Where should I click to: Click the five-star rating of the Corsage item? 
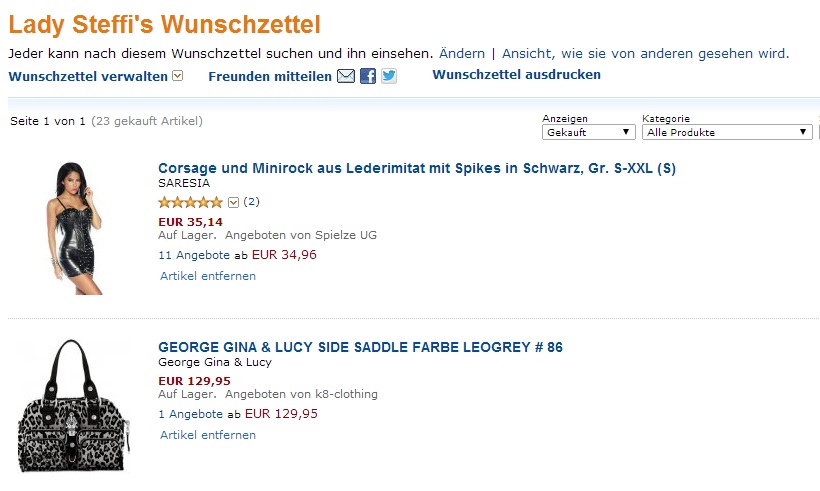coord(191,202)
